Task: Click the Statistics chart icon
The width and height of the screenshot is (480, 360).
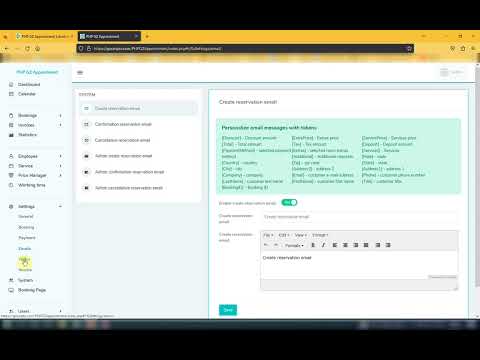Action: point(11,135)
